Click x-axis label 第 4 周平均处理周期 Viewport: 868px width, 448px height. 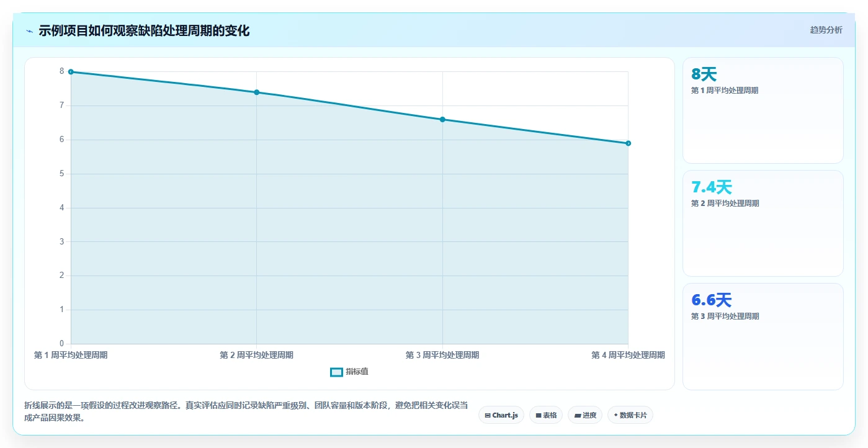(628, 356)
